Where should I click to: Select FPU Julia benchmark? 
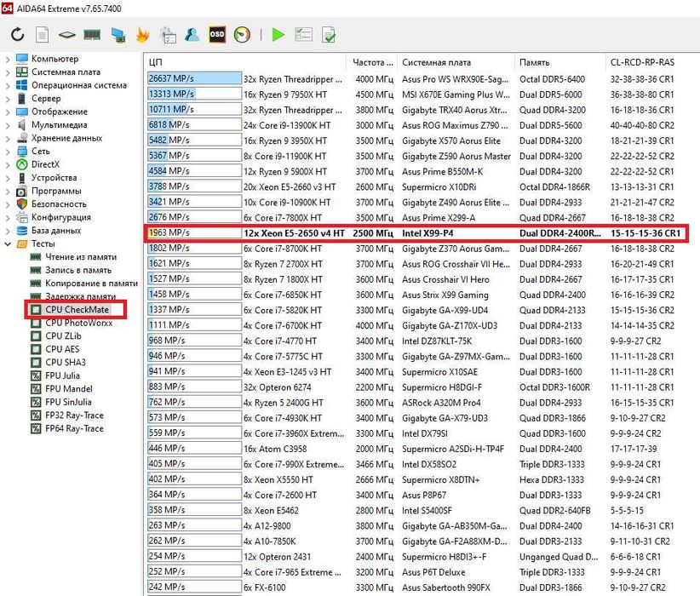(x=62, y=375)
